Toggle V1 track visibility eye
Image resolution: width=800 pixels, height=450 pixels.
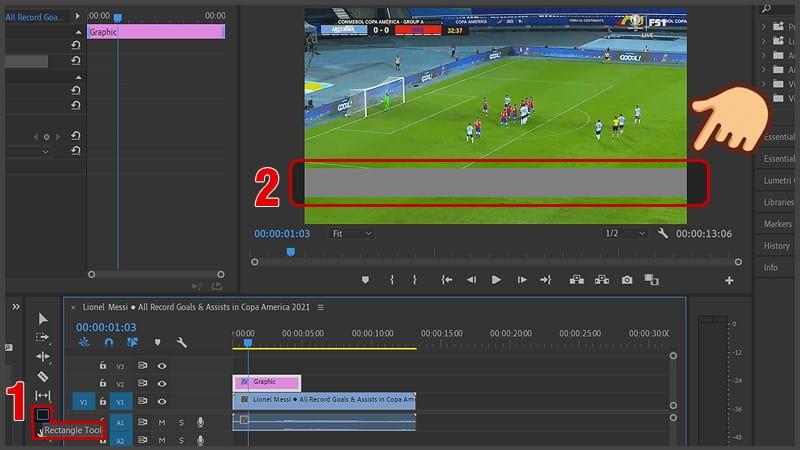tap(162, 402)
